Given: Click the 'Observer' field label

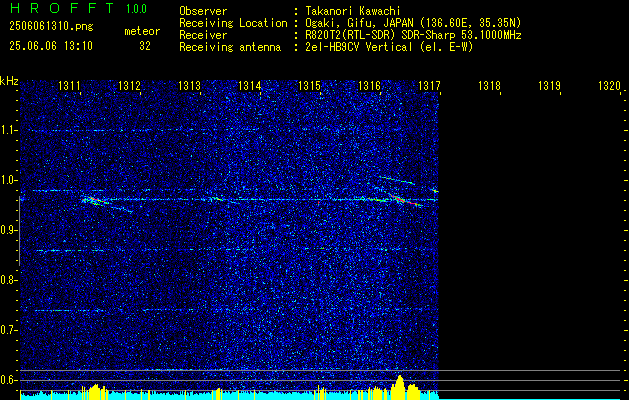Looking at the screenshot, I should (x=203, y=12).
